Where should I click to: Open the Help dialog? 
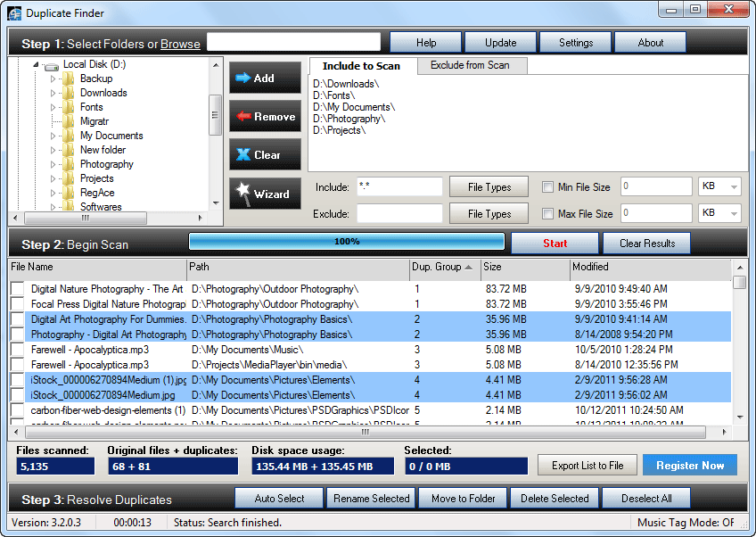pyautogui.click(x=425, y=42)
